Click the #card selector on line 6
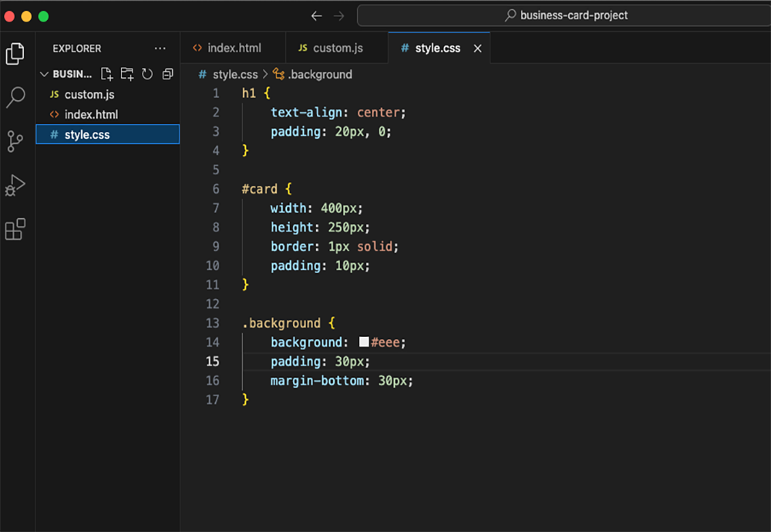The width and height of the screenshot is (771, 532). (259, 189)
